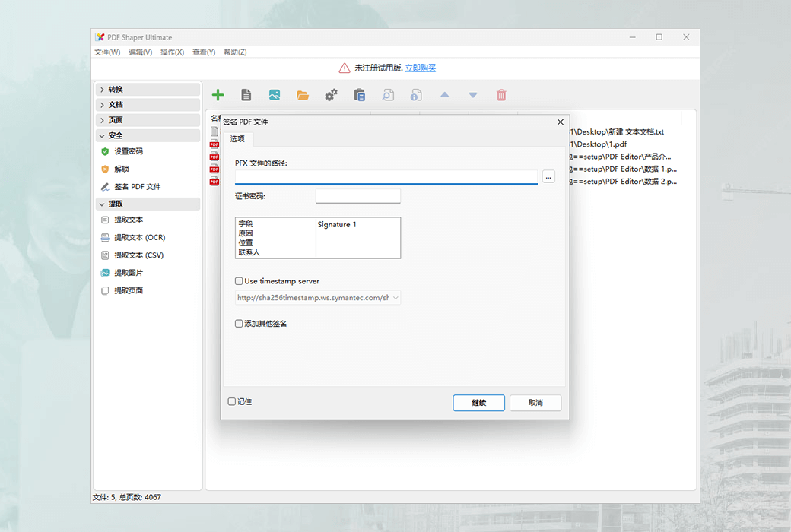Click the gears settings icon
Viewport: 791px width, 532px height.
click(x=331, y=94)
